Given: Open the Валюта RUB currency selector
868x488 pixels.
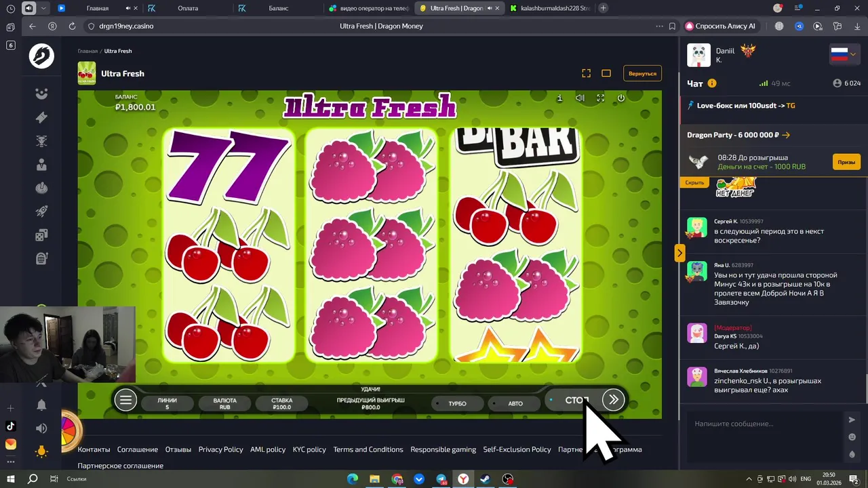Looking at the screenshot, I should (225, 403).
